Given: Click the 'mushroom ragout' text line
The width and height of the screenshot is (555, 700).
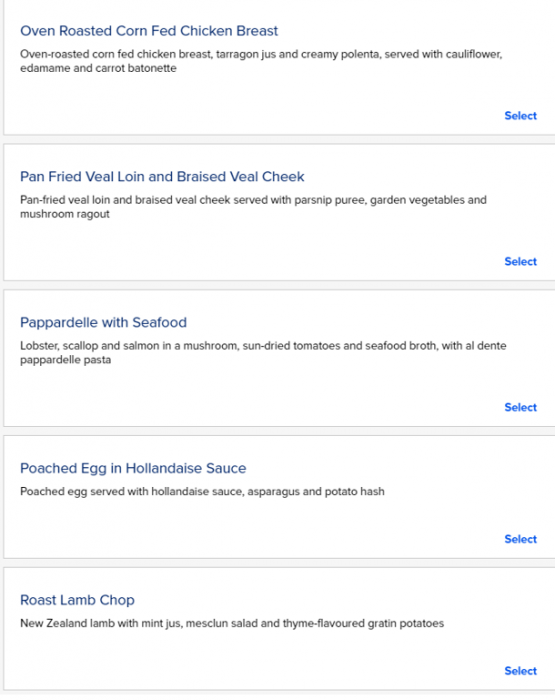Looking at the screenshot, I should point(65,214).
